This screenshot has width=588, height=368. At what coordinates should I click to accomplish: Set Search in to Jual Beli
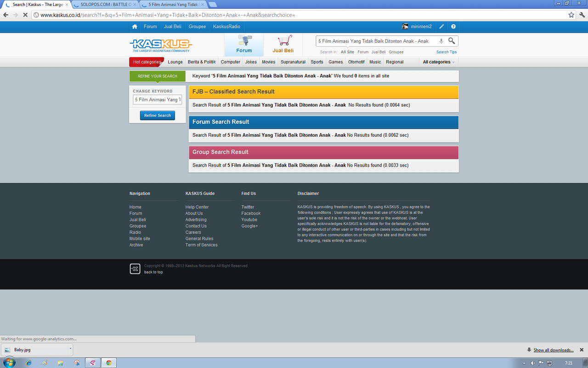(x=379, y=52)
